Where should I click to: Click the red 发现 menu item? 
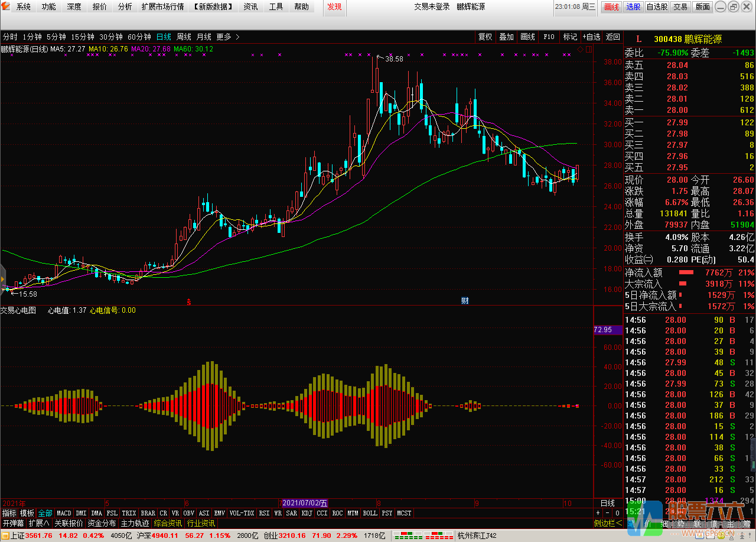pyautogui.click(x=334, y=7)
